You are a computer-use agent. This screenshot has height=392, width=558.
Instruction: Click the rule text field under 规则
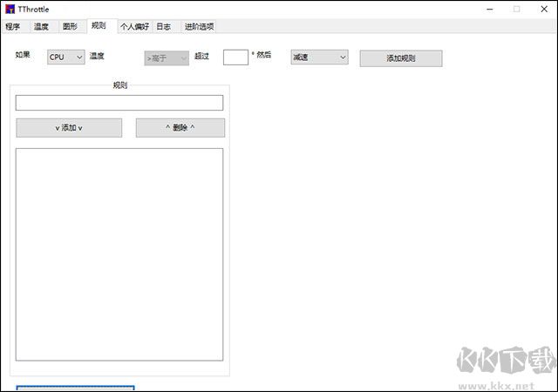[x=119, y=103]
